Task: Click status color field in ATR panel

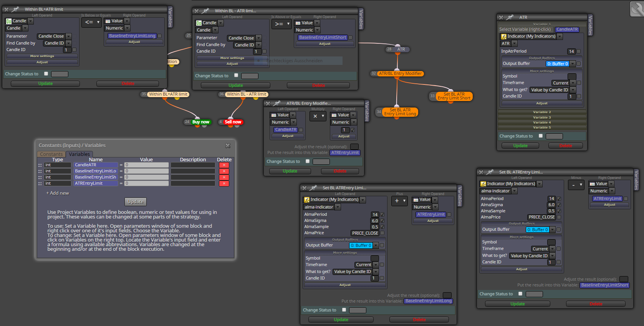Action: (x=554, y=136)
